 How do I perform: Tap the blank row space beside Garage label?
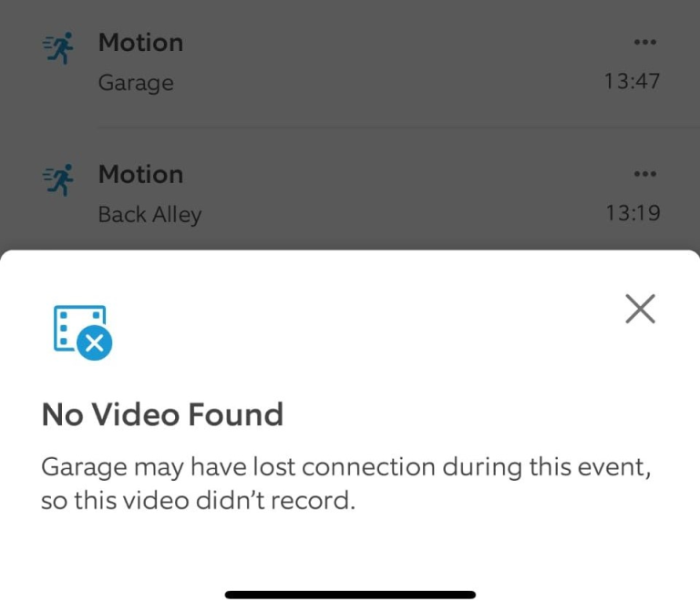383,83
